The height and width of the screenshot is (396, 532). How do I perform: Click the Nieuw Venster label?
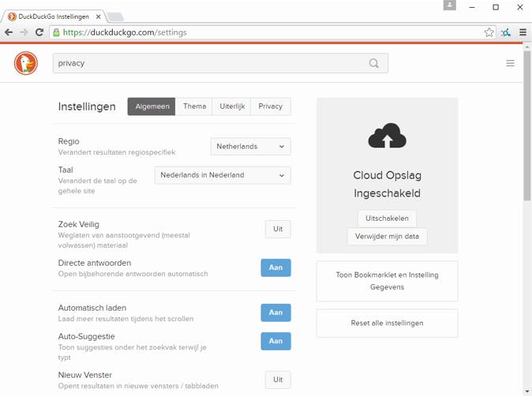click(x=84, y=375)
